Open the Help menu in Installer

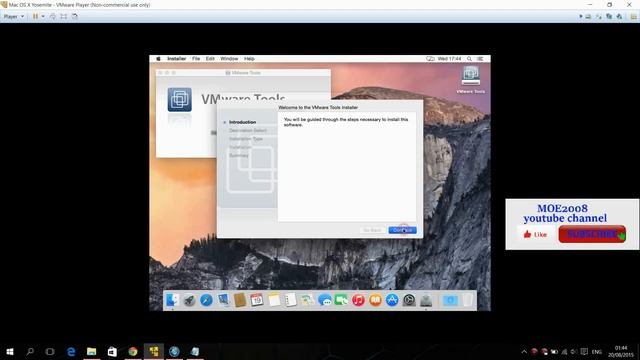pos(249,59)
